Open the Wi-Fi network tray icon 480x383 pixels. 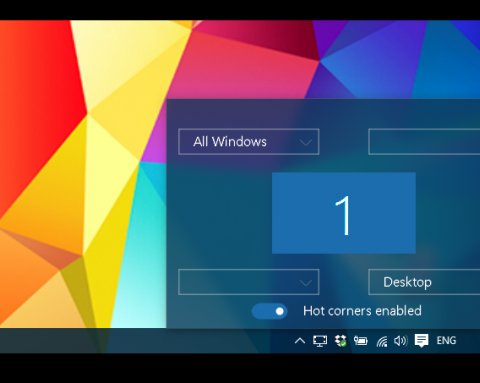coord(382,341)
